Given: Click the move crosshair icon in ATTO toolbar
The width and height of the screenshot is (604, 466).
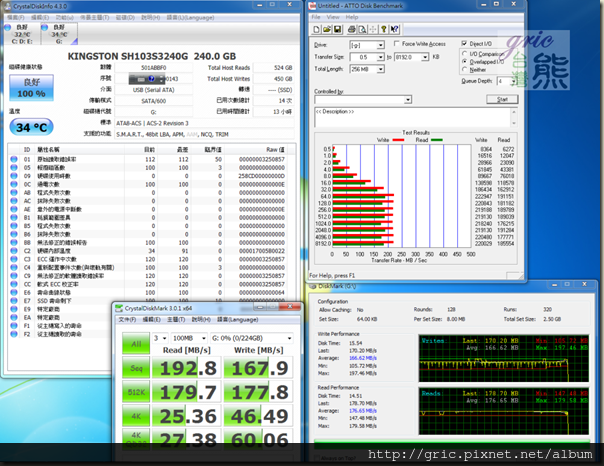Looking at the screenshot, I should point(373,29).
